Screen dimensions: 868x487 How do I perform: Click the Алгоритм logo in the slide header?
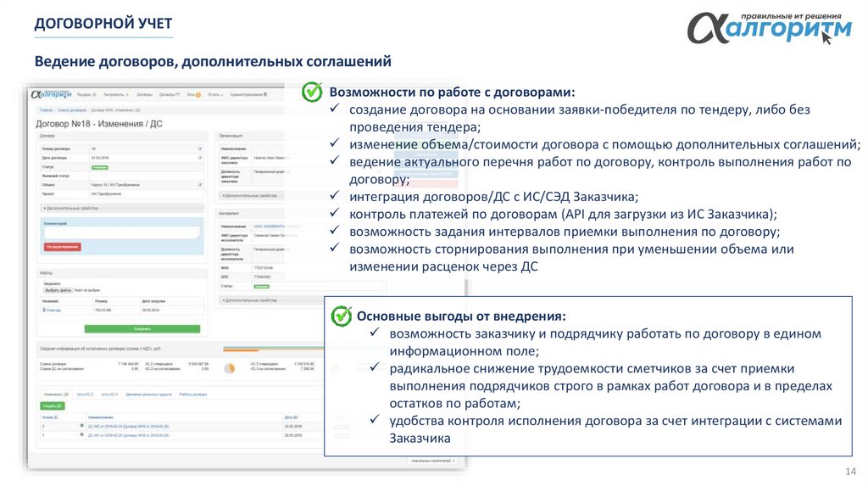click(770, 28)
